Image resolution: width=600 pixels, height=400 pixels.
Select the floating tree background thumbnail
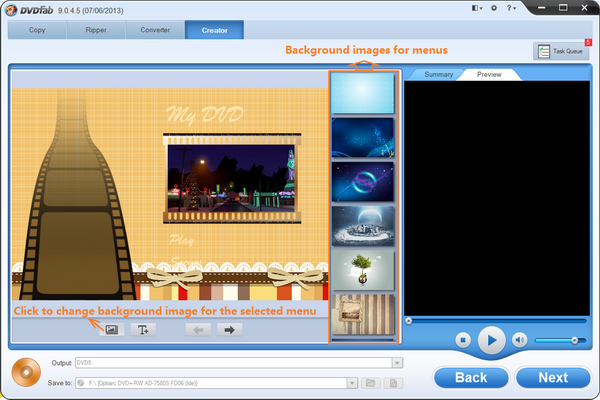pos(362,270)
